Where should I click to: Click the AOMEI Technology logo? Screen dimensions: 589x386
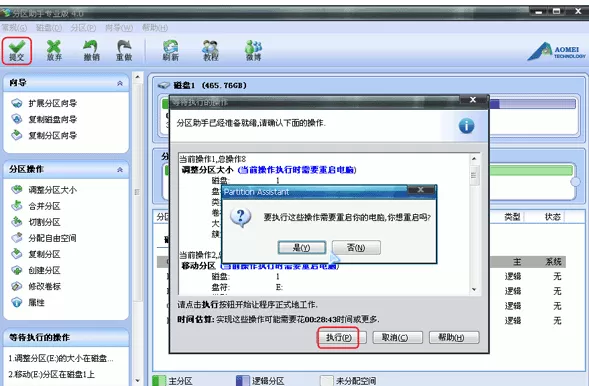[556, 52]
